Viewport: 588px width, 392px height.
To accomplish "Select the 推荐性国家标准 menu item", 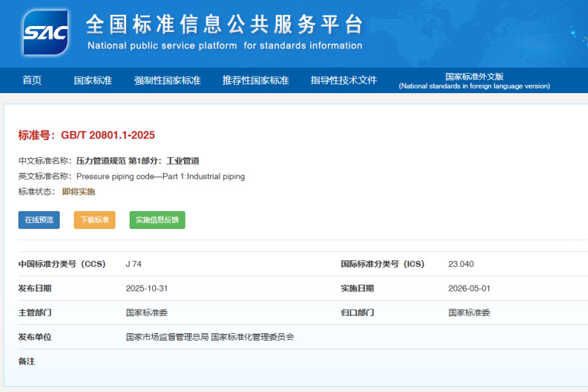I will (255, 80).
